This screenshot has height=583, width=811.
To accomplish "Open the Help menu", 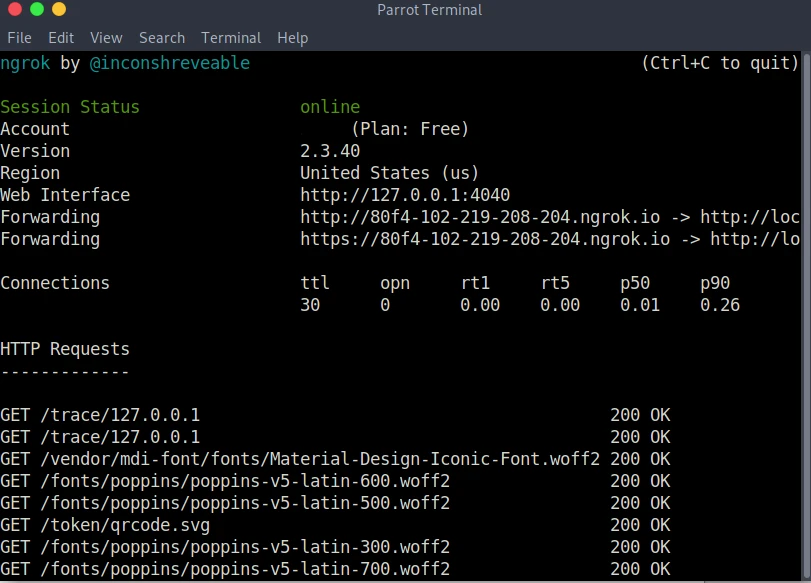I will 292,38.
